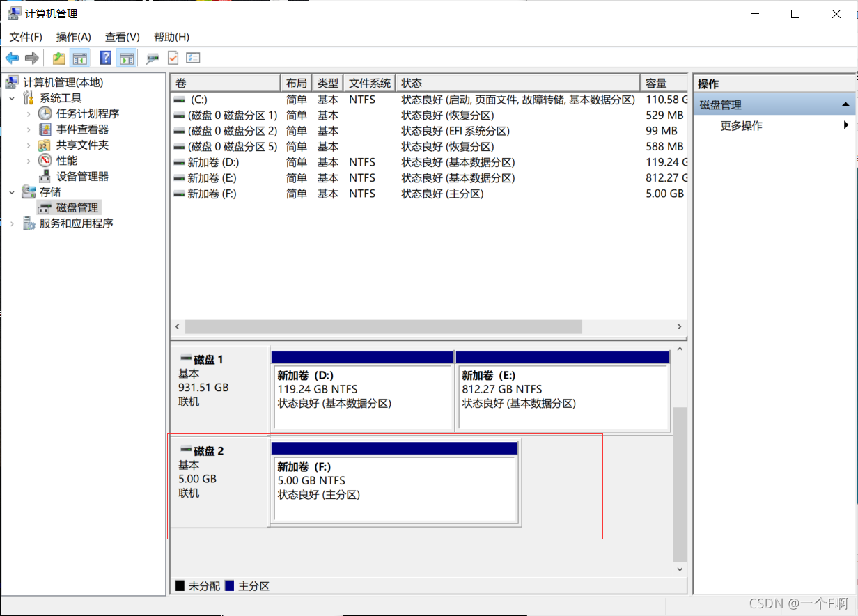Screen dimensions: 858x616
Task: Toggle the Show/Hide Console Tree toolbar icon
Action: click(x=80, y=58)
